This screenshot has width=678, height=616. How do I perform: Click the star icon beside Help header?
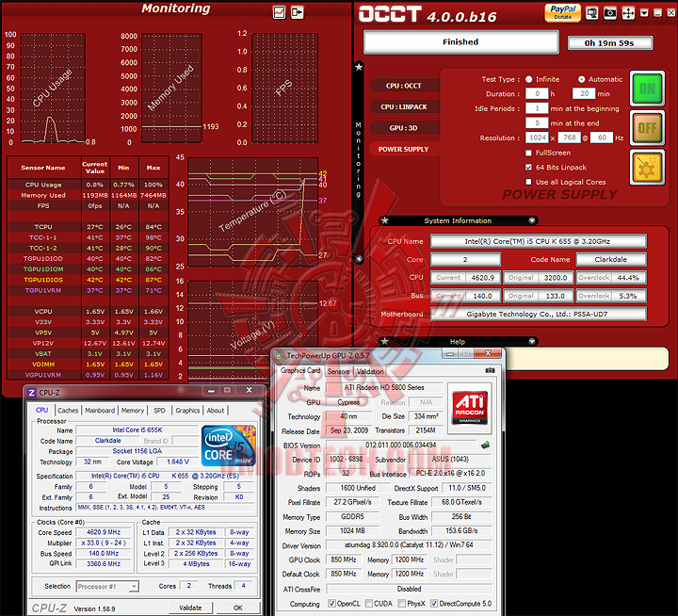384,342
